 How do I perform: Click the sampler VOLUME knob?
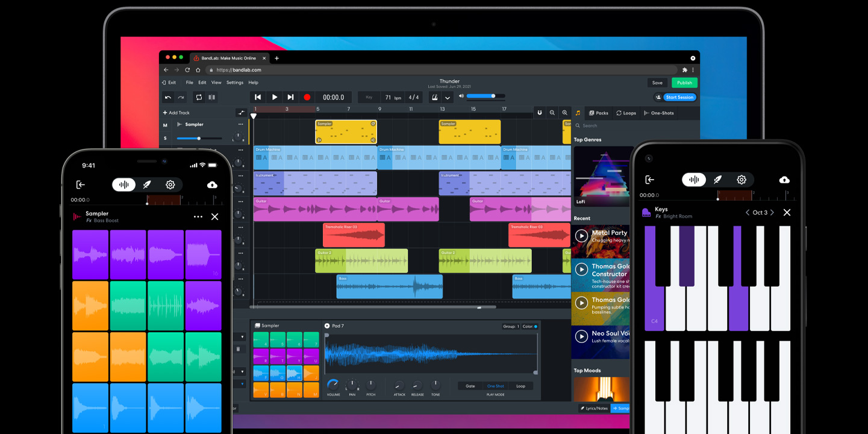coord(333,384)
